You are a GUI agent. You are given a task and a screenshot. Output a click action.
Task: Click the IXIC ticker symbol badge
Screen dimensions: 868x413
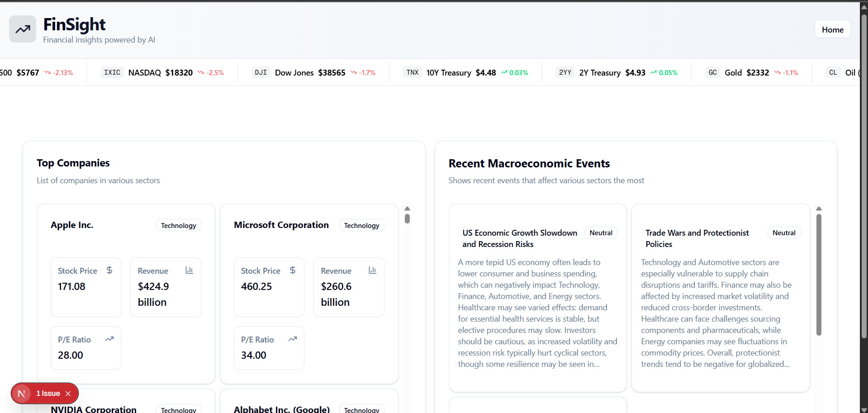(112, 72)
